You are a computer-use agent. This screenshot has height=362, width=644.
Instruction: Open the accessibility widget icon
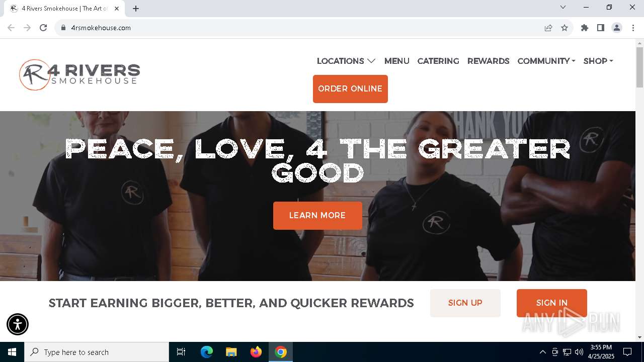[18, 324]
